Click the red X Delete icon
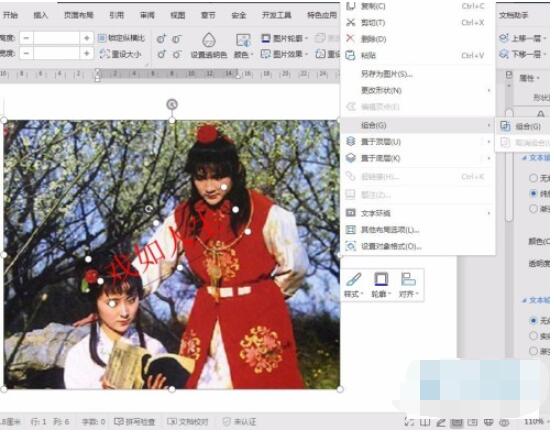 click(x=350, y=38)
